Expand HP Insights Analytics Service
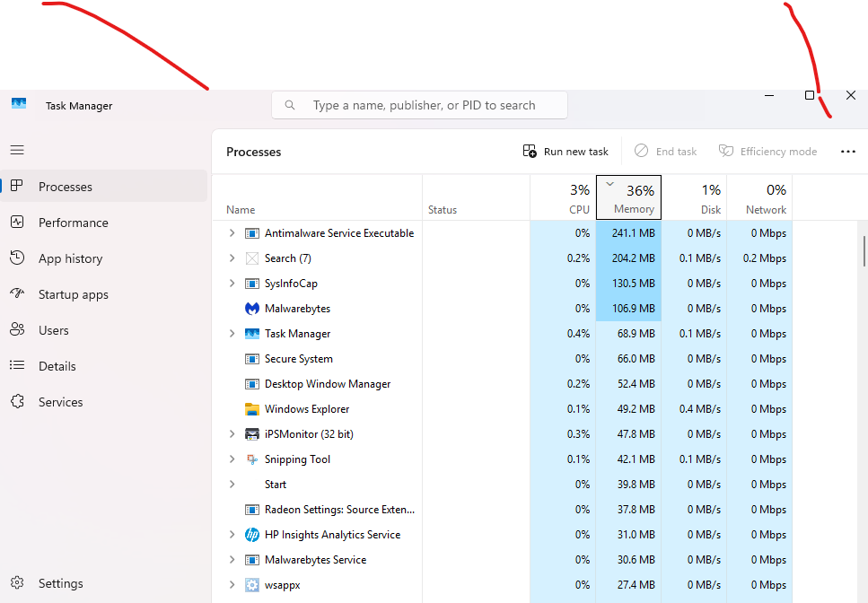 [232, 535]
